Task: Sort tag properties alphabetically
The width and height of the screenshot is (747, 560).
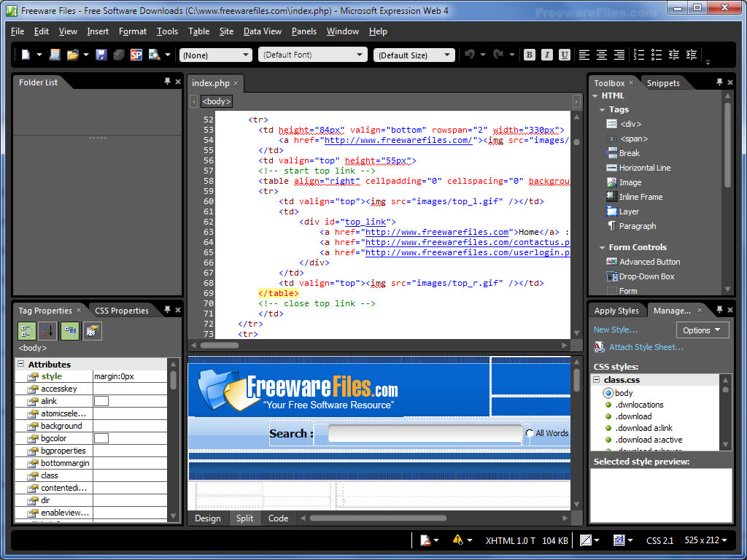Action: pos(47,331)
